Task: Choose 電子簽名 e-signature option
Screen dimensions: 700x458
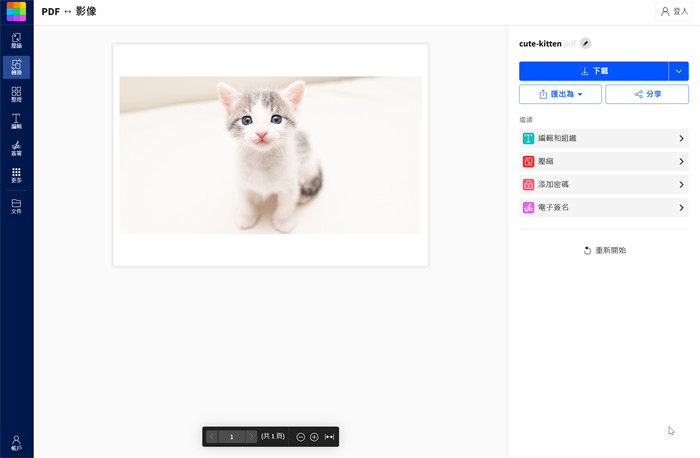Action: [x=604, y=208]
